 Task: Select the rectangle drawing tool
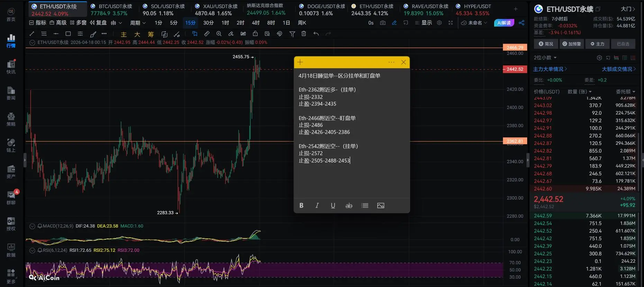(68, 34)
